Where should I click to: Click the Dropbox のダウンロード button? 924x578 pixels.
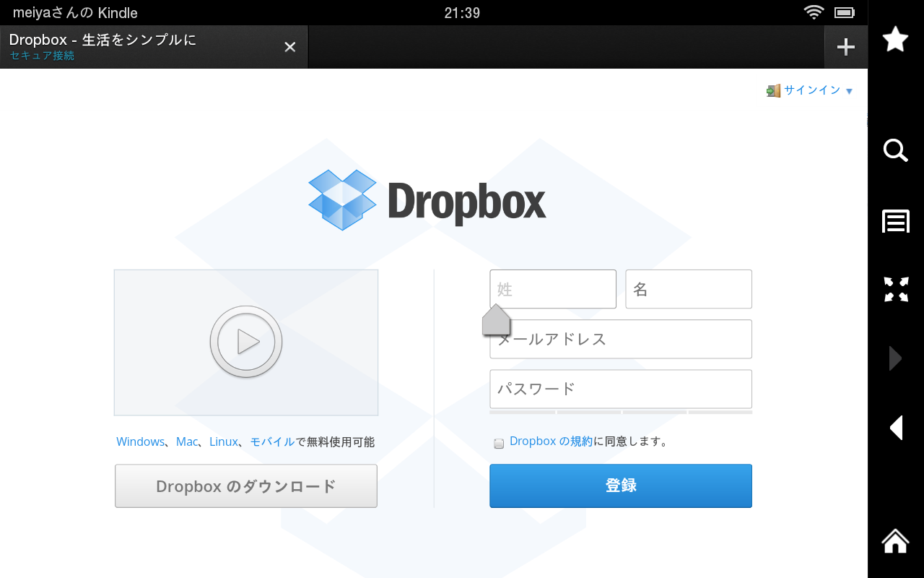tap(246, 486)
